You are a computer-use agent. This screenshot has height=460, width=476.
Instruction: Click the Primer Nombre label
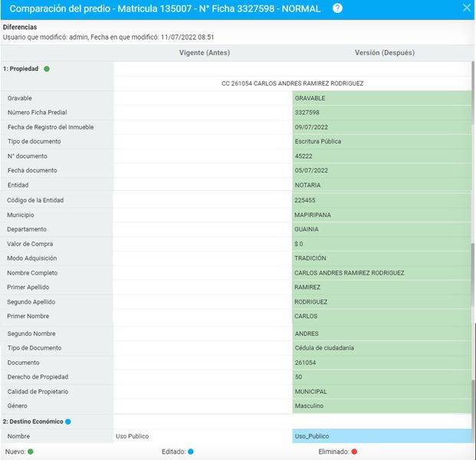pos(28,316)
